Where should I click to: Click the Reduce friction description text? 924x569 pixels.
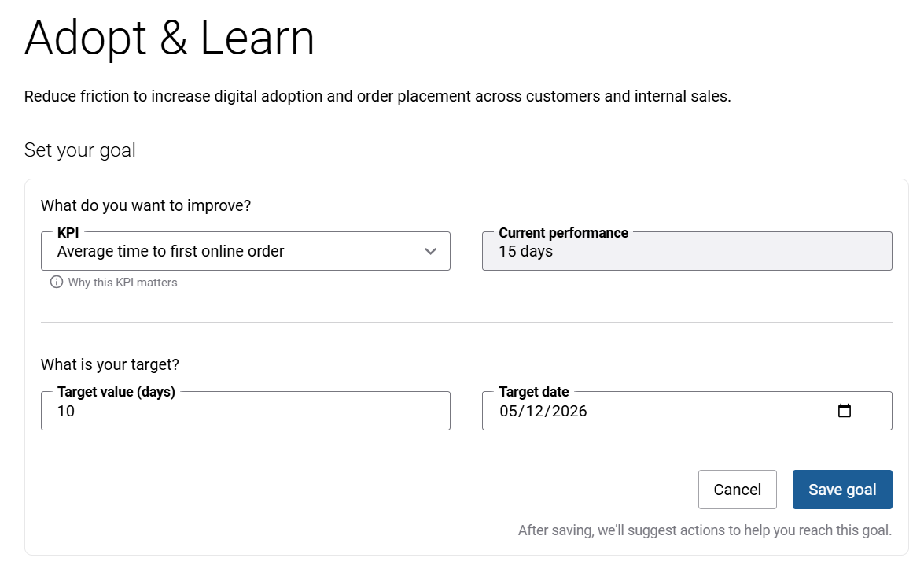tap(377, 98)
